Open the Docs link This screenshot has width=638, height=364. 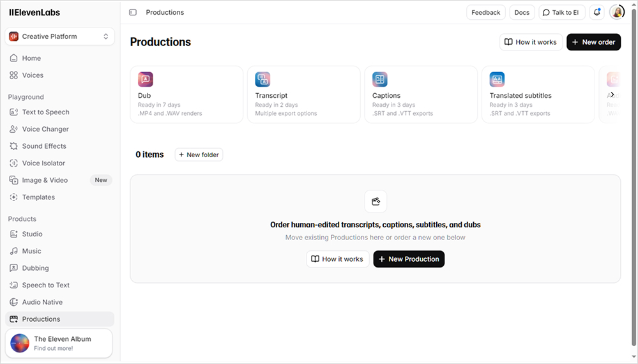point(522,12)
